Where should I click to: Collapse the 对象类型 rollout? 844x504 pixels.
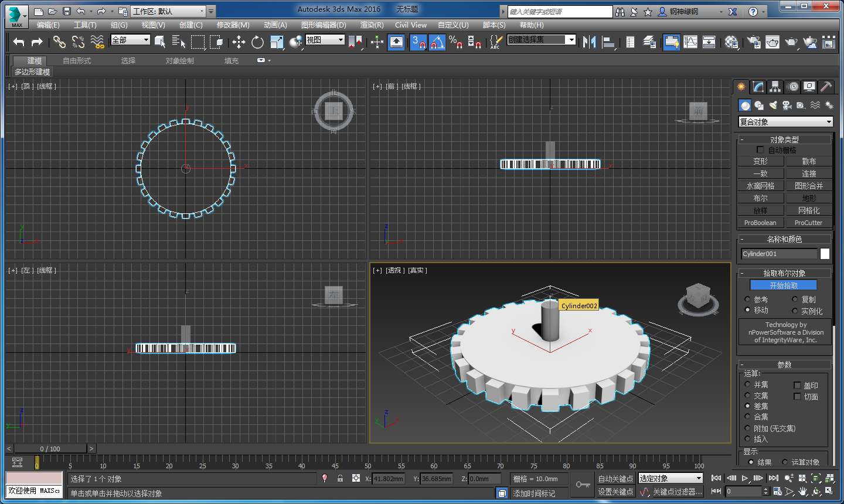coord(784,139)
